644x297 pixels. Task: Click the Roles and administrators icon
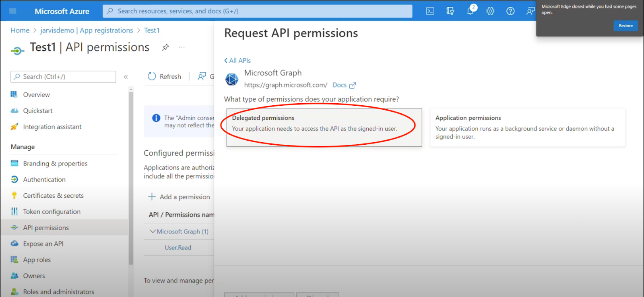click(14, 292)
